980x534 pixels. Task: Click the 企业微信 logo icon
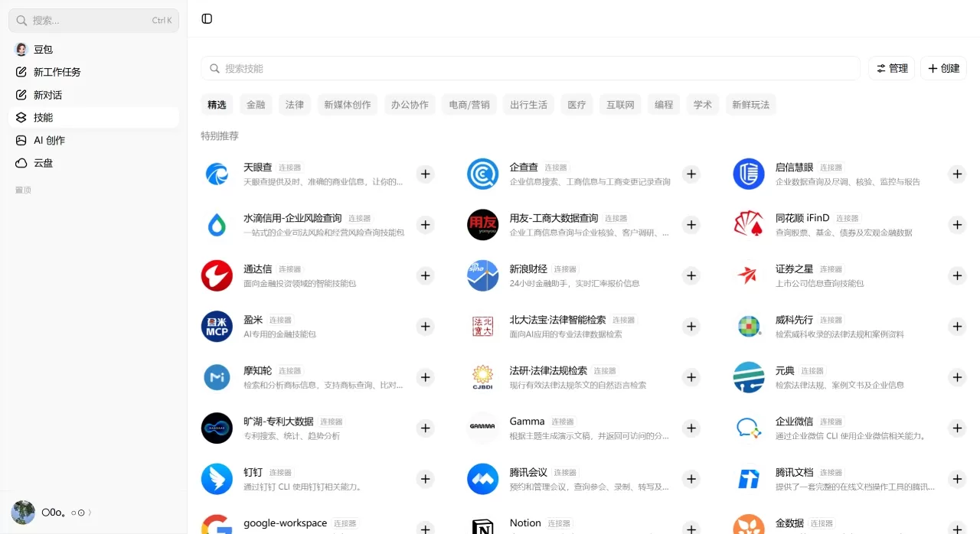coord(749,428)
